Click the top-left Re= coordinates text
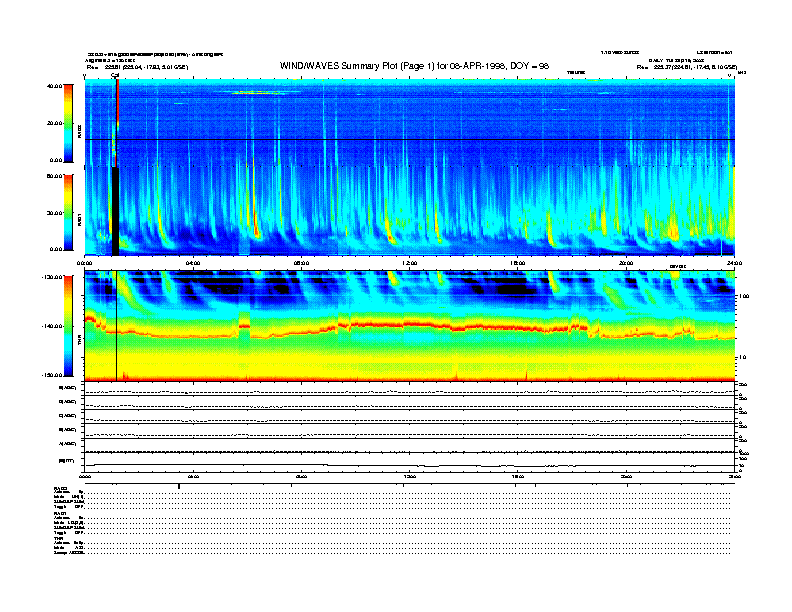The image size is (792, 612). (137, 67)
